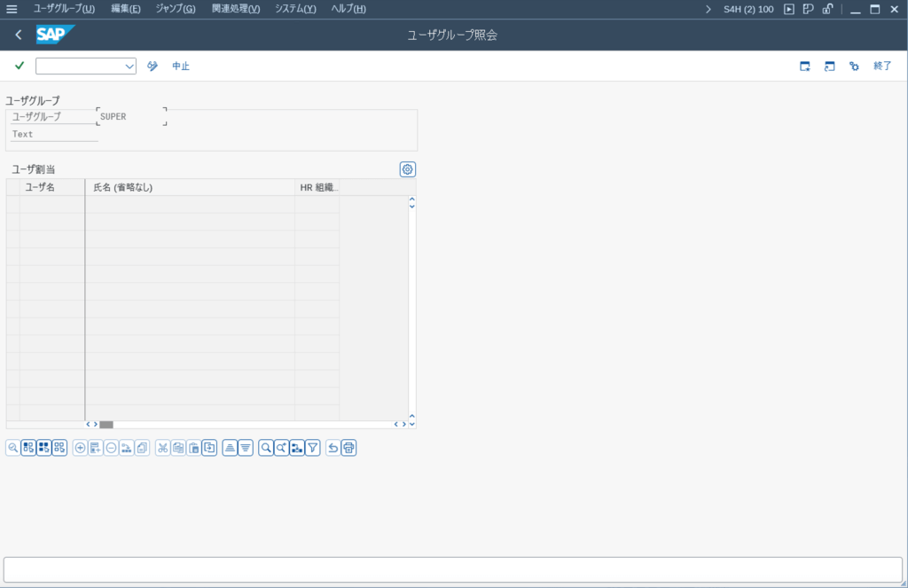The height and width of the screenshot is (588, 908).
Task: Click the refresh window shortcut icon
Action: pos(830,66)
